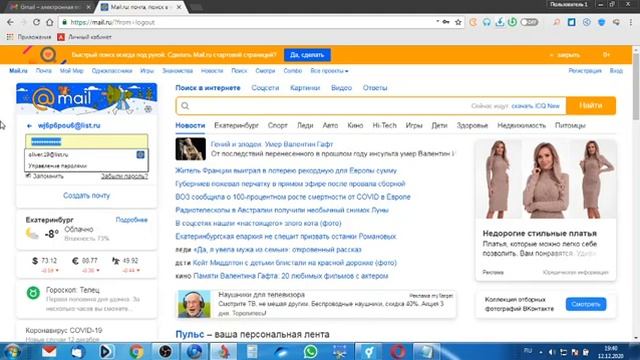The height and width of the screenshot is (360, 640).
Task: Bookmark this page with the star icon
Action: [x=458, y=22]
